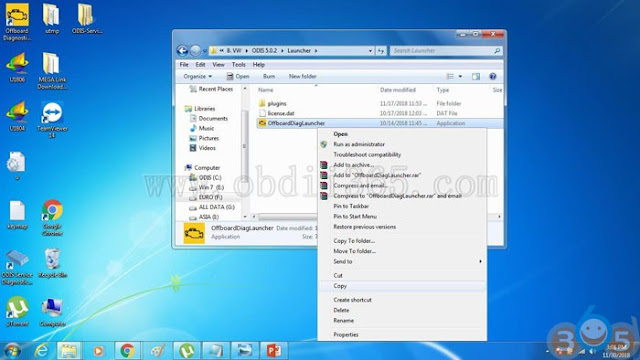Viewport: 640px width, 360px height.
Task: Sort by Date modified column header
Action: [x=398, y=90]
